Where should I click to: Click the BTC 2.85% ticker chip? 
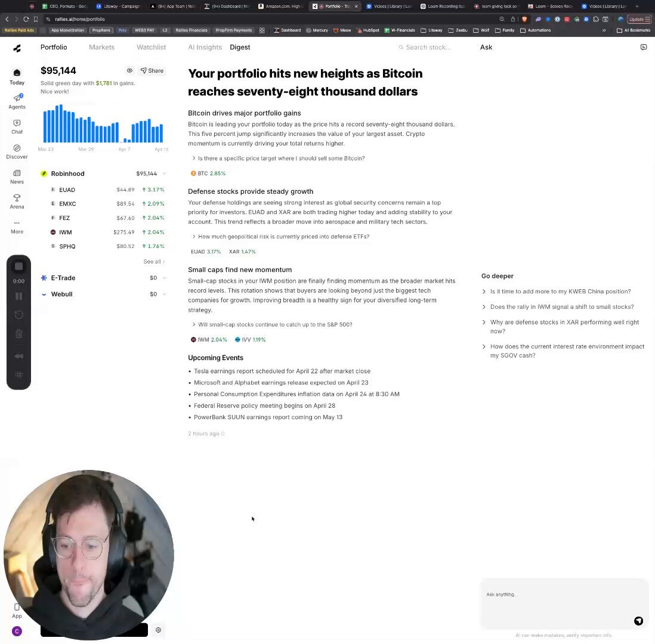tap(208, 174)
